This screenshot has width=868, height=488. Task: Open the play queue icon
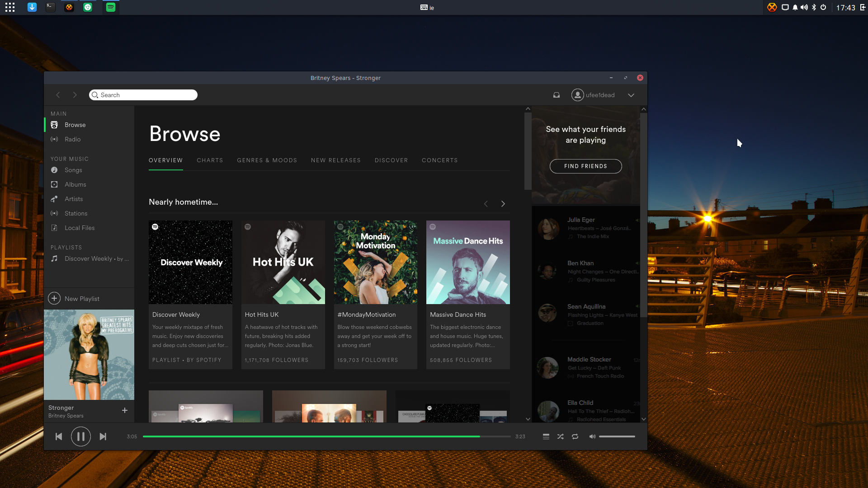pos(546,436)
